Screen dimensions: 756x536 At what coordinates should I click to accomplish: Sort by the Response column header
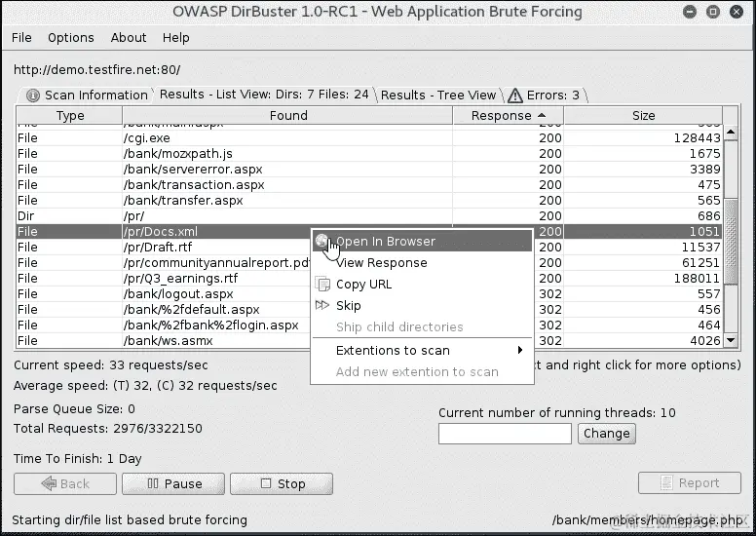point(509,116)
